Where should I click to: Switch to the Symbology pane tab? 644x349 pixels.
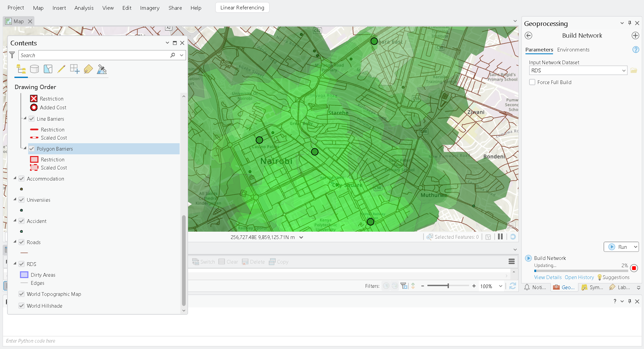point(593,287)
